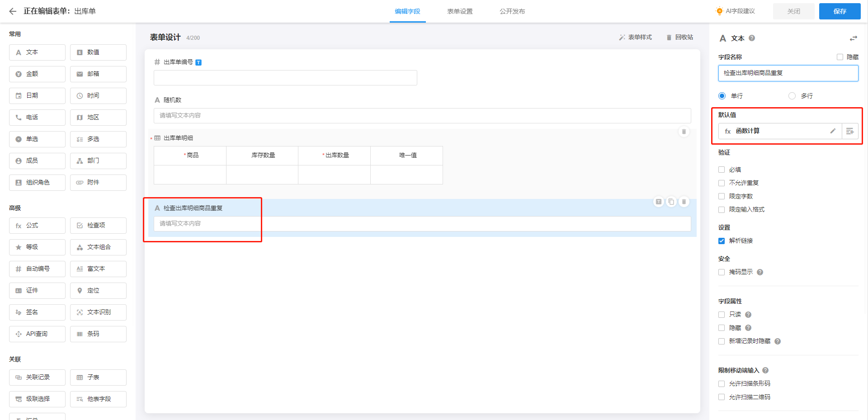Delete the selected field with trash icon
868x420 pixels.
(x=684, y=202)
